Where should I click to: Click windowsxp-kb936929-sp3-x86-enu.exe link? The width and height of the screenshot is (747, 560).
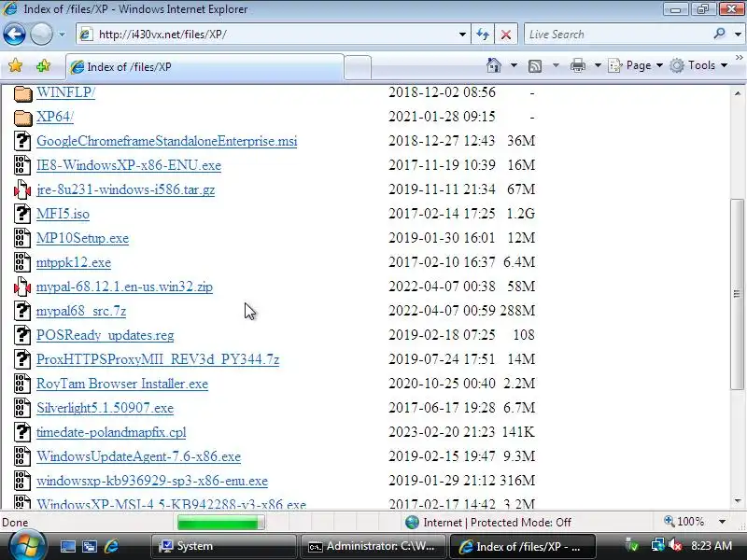(152, 481)
